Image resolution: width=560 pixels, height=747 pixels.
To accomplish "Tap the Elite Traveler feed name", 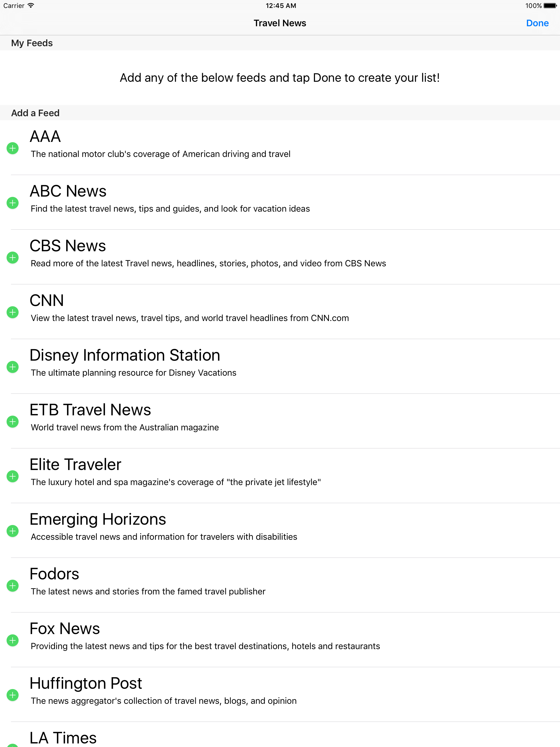I will coord(75,465).
